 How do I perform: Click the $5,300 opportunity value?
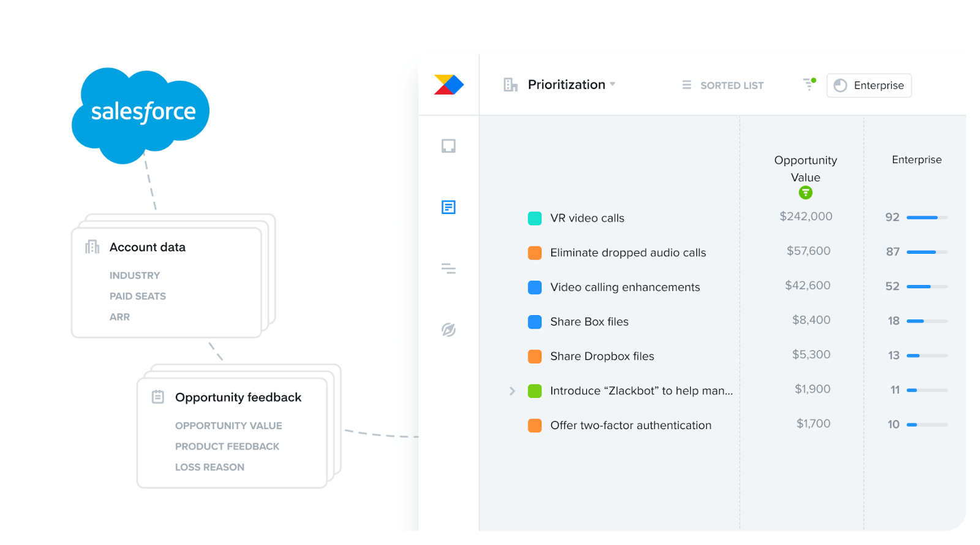click(812, 354)
